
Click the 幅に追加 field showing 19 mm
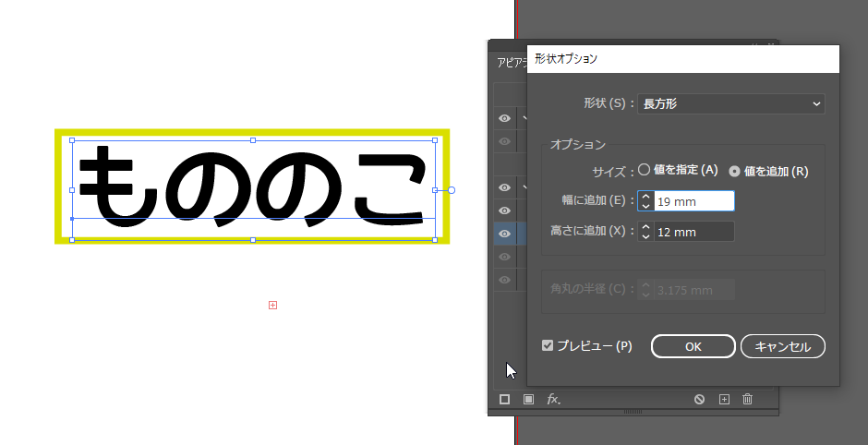[x=693, y=201]
